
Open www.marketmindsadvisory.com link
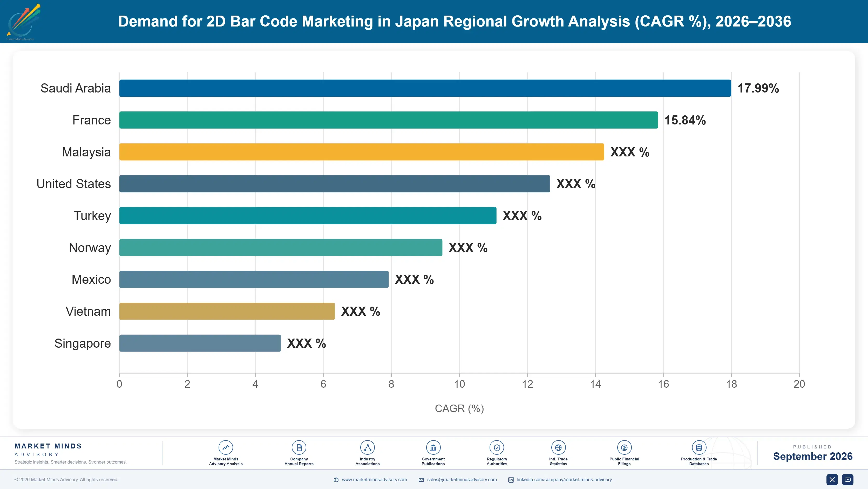[x=374, y=480]
